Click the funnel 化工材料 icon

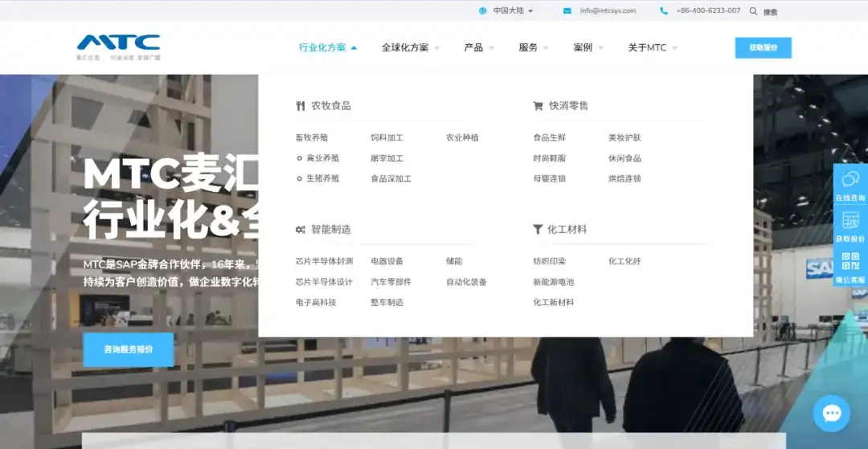(x=538, y=230)
